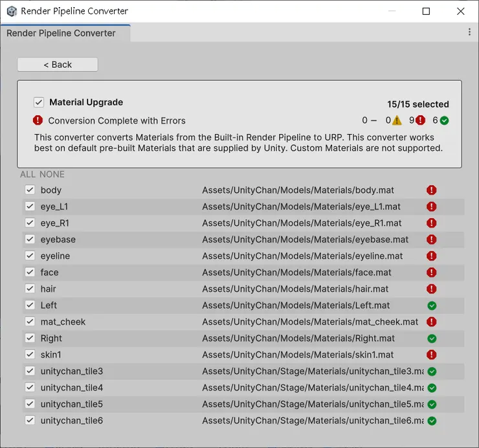The height and width of the screenshot is (448, 479).
Task: Click the red error icon on body row
Action: 432,190
